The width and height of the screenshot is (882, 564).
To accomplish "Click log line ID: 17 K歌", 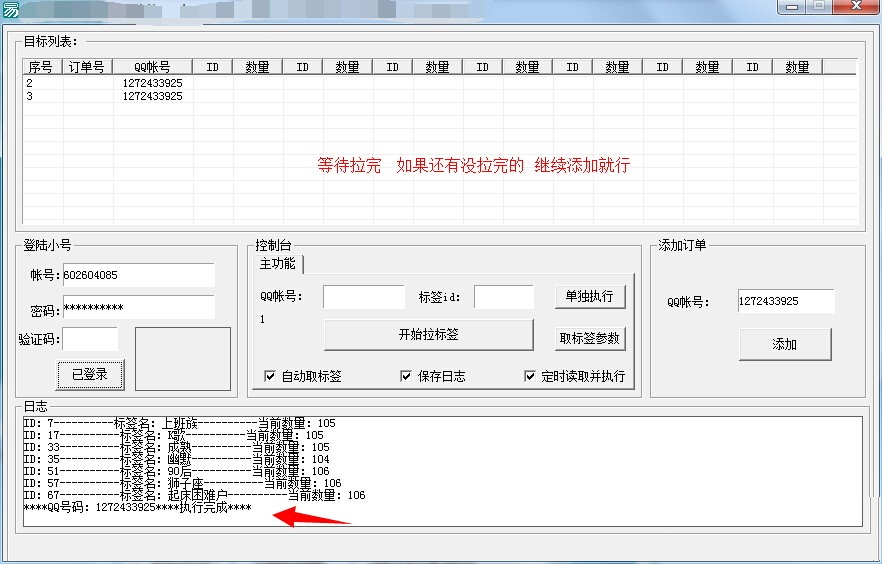I will (x=174, y=435).
